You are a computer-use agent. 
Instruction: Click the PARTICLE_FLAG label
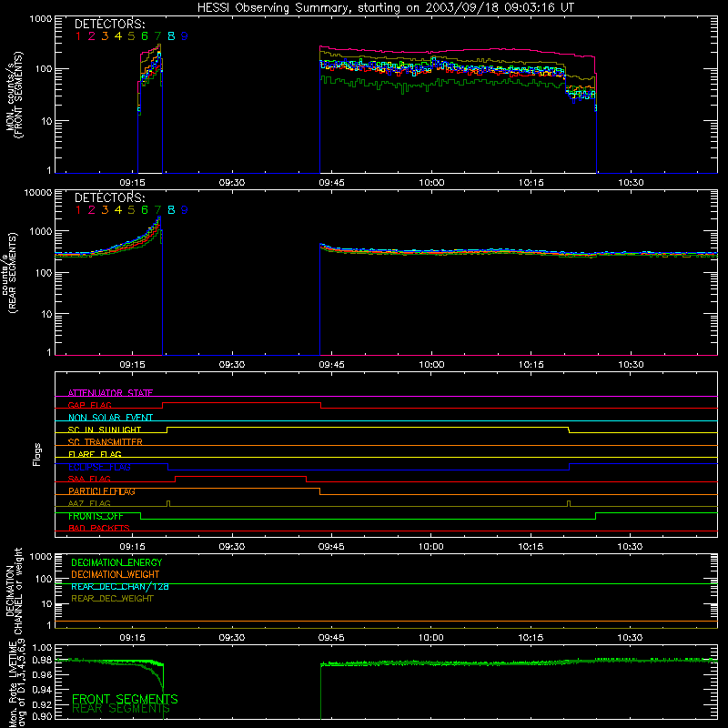click(x=102, y=491)
